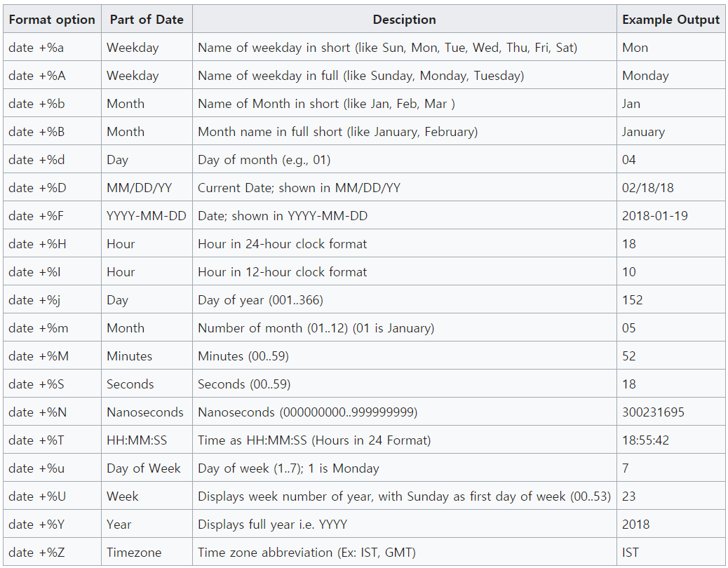728x568 pixels.
Task: Click description 'Displays week number of year'
Action: coord(285,496)
